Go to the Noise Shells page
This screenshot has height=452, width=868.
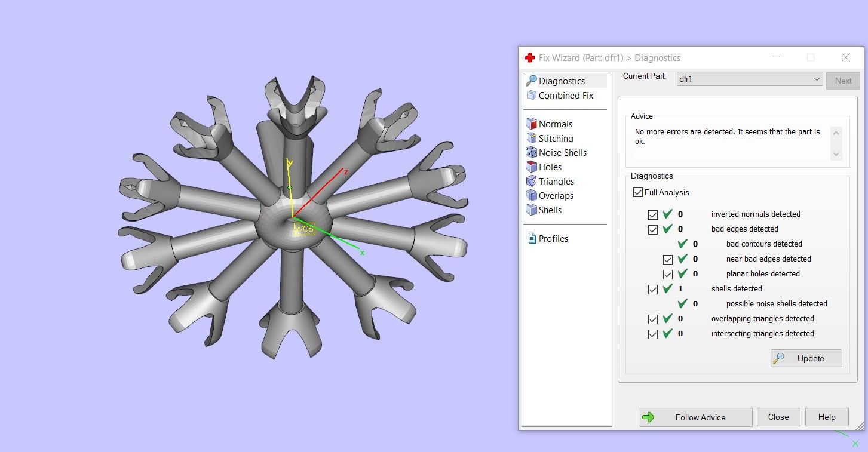[x=562, y=152]
